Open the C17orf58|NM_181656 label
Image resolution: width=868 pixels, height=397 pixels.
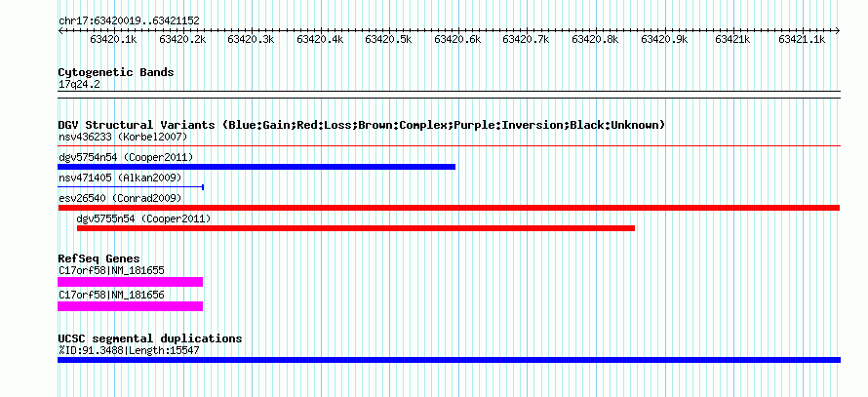coord(111,296)
